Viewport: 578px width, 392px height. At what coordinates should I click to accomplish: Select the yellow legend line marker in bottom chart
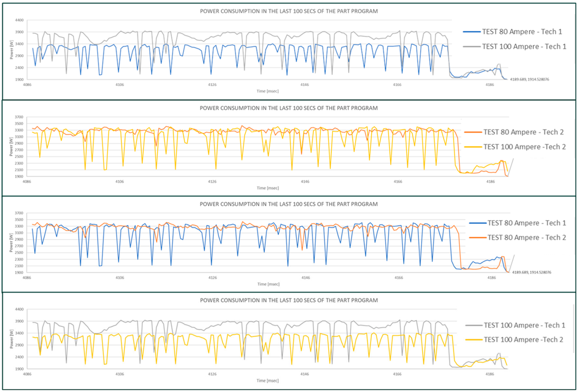tap(474, 340)
